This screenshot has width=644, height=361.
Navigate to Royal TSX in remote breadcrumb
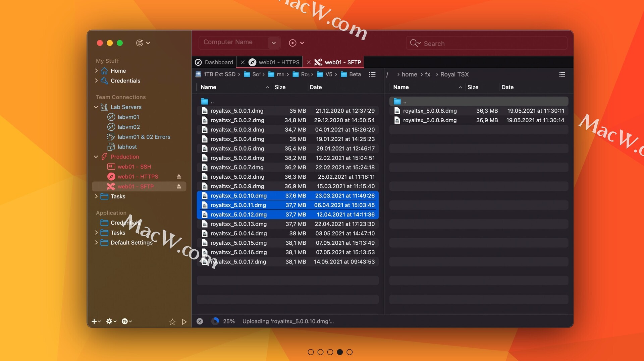coord(454,74)
